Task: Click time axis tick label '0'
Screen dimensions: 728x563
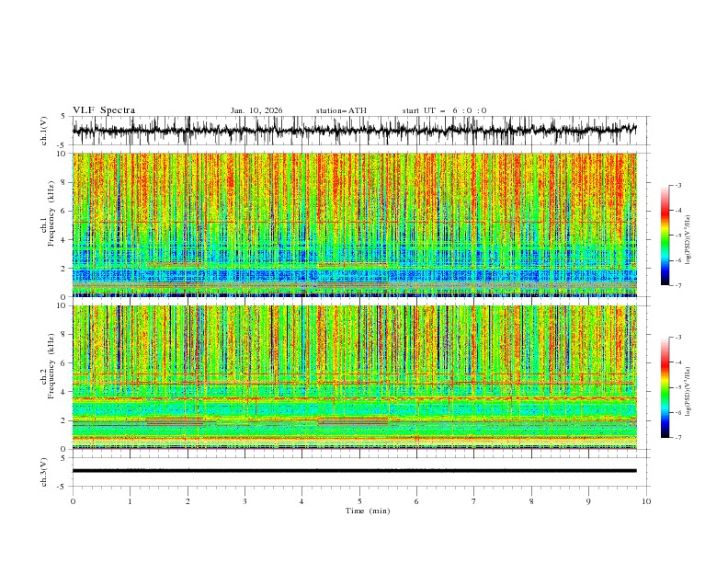Action: click(x=73, y=501)
